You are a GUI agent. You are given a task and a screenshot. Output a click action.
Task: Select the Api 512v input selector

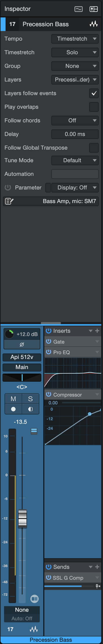click(x=22, y=357)
